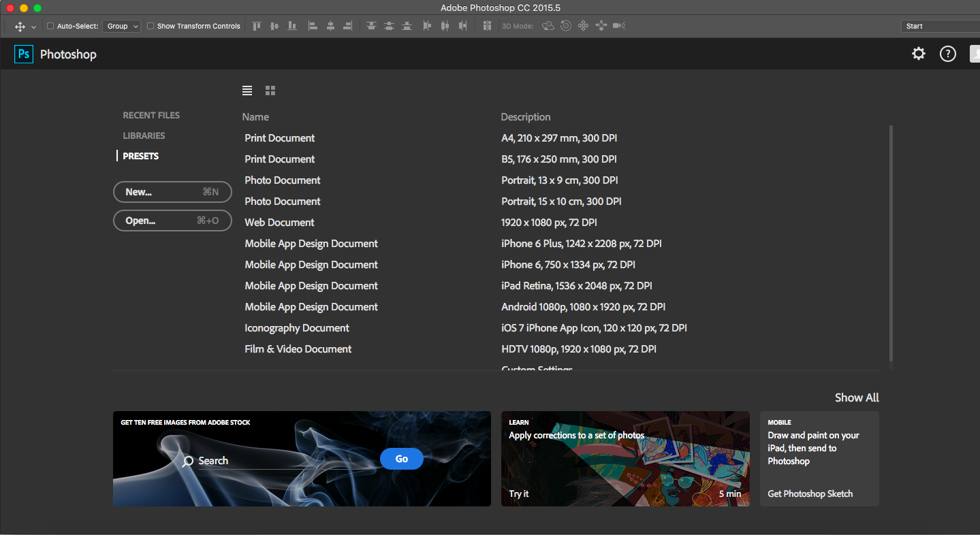The height and width of the screenshot is (535, 980).
Task: Select the 3D Pan mode icon
Action: (583, 26)
